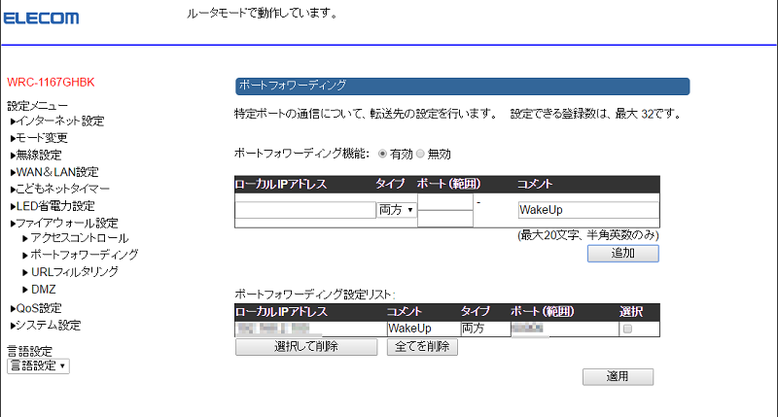Open ポートフォワーディング submenu item
778x417 pixels.
coord(80,255)
